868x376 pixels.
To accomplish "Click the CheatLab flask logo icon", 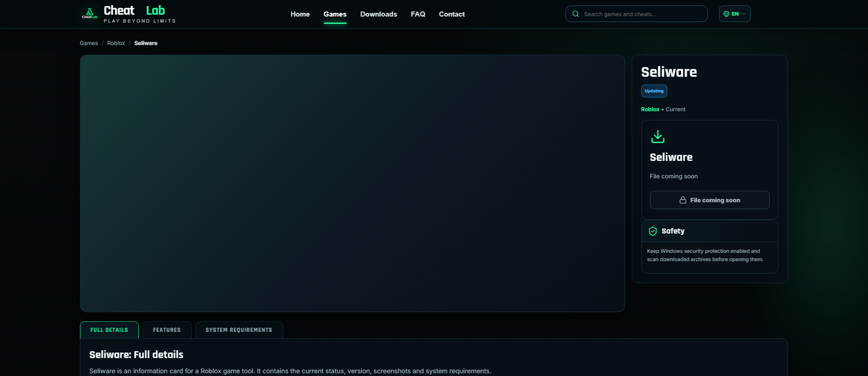I will pos(90,13).
